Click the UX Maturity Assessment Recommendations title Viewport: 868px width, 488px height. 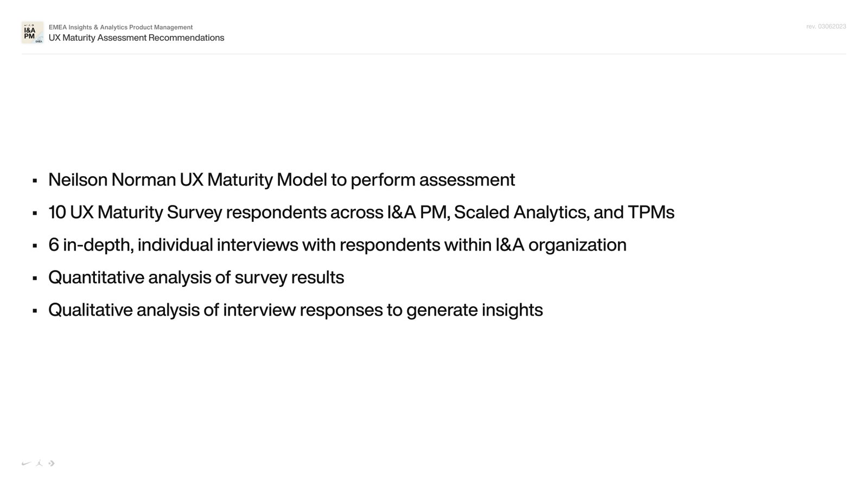[x=136, y=38]
